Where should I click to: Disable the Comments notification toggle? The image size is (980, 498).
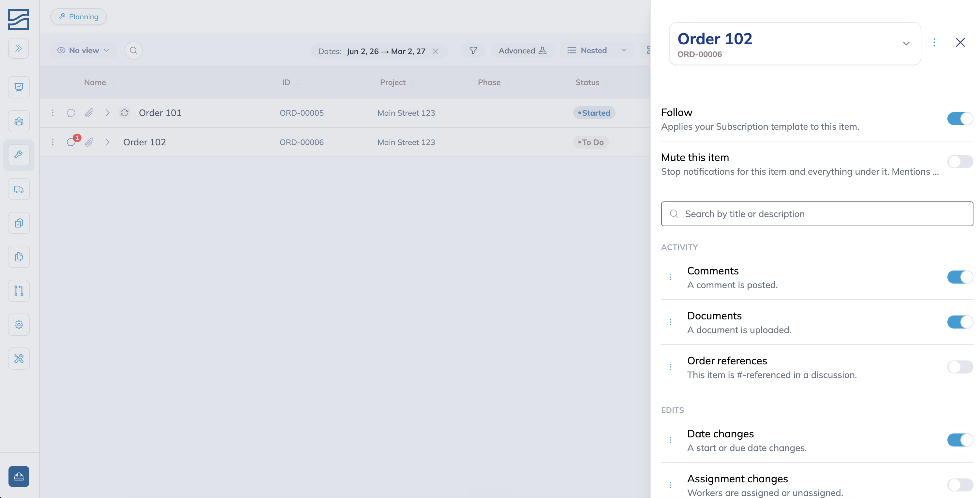pos(959,277)
